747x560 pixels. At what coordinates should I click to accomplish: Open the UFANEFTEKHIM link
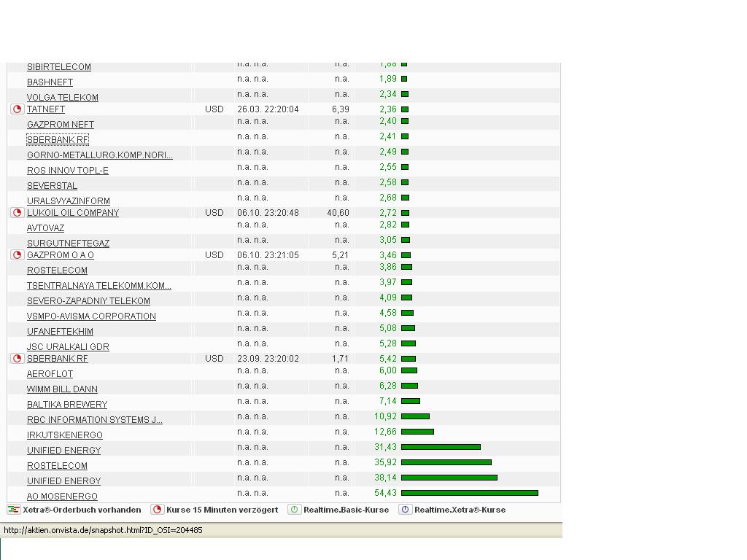[60, 331]
